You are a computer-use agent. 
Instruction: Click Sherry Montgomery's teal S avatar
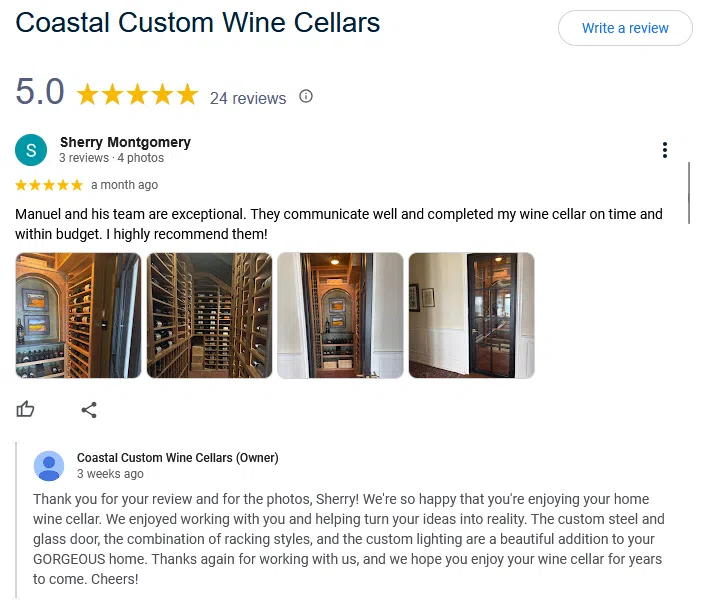click(x=31, y=150)
